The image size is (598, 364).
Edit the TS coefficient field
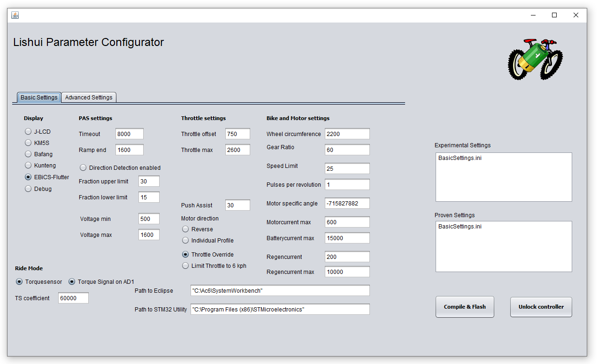click(x=73, y=298)
